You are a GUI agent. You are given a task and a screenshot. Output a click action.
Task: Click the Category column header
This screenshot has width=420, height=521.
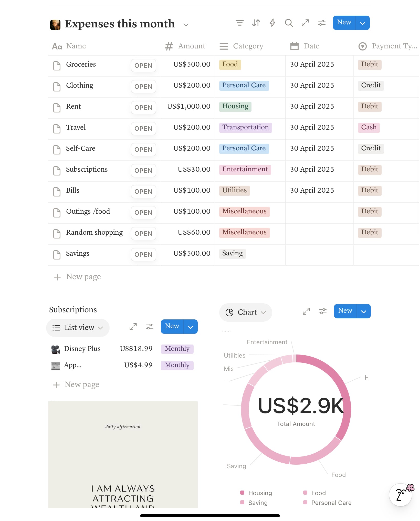coord(248,46)
